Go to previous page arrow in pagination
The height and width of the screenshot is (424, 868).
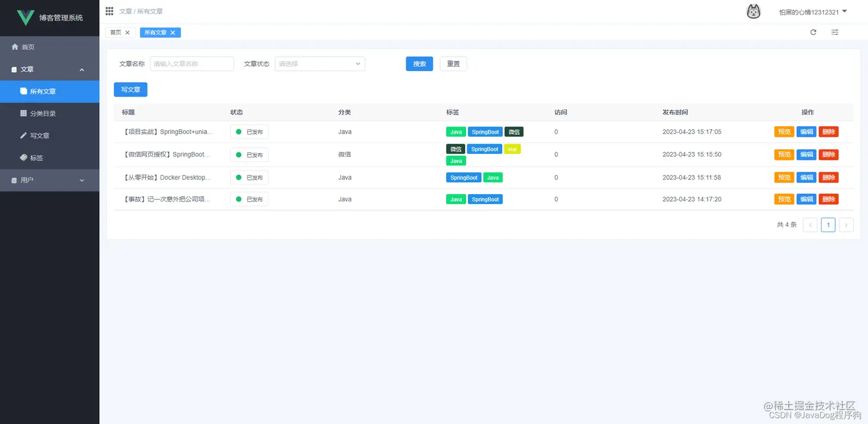pyautogui.click(x=810, y=225)
